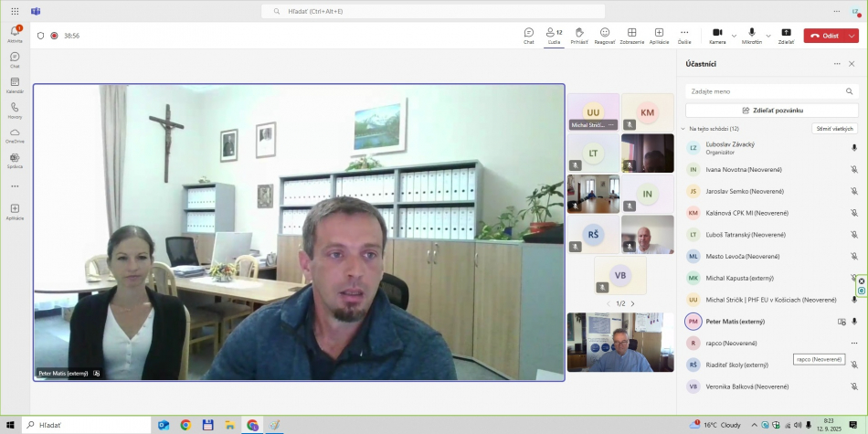Screen dimensions: 868x434
Task: Open Hovory calls in the sidebar
Action: pos(15,110)
